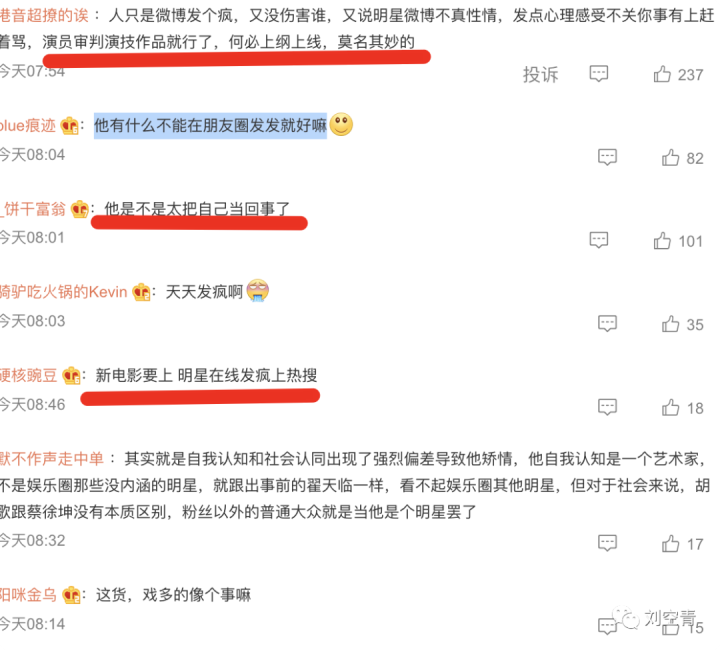Screen dimensions: 720x650
Task: Open 饼干富翁's user profile
Action: [33, 209]
